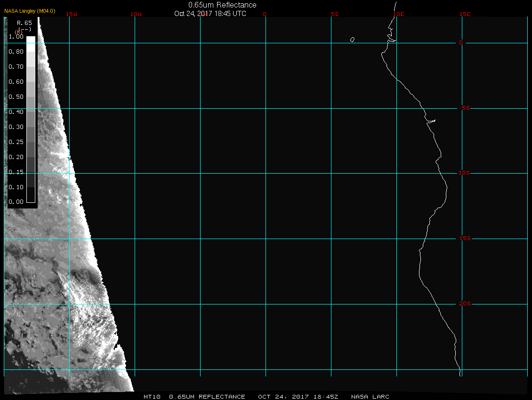The image size is (532, 400).
Task: Click the R.65 legend heading
Action: [x=24, y=23]
